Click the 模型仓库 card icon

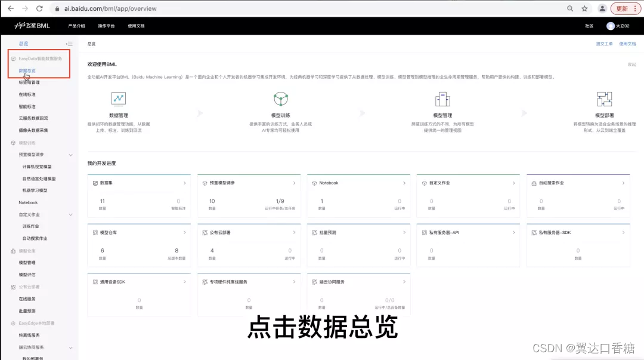coord(95,233)
